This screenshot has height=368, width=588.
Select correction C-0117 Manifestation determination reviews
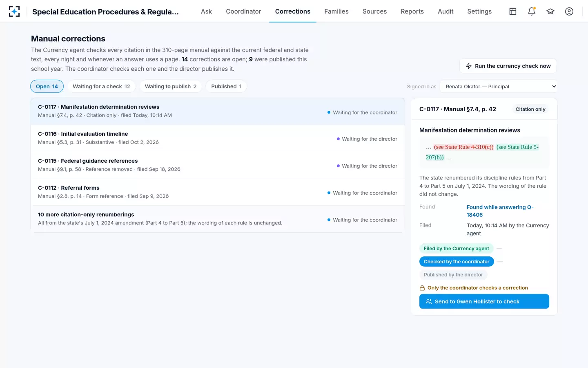coord(218,112)
